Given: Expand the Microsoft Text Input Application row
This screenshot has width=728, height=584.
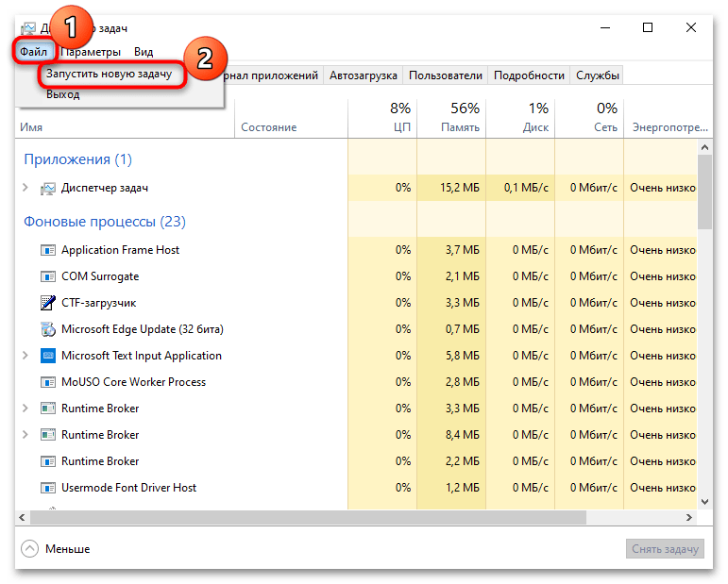Looking at the screenshot, I should 25,356.
